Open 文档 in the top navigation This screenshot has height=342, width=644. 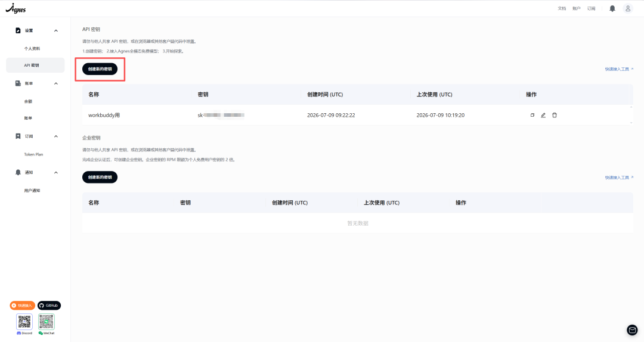tap(562, 8)
